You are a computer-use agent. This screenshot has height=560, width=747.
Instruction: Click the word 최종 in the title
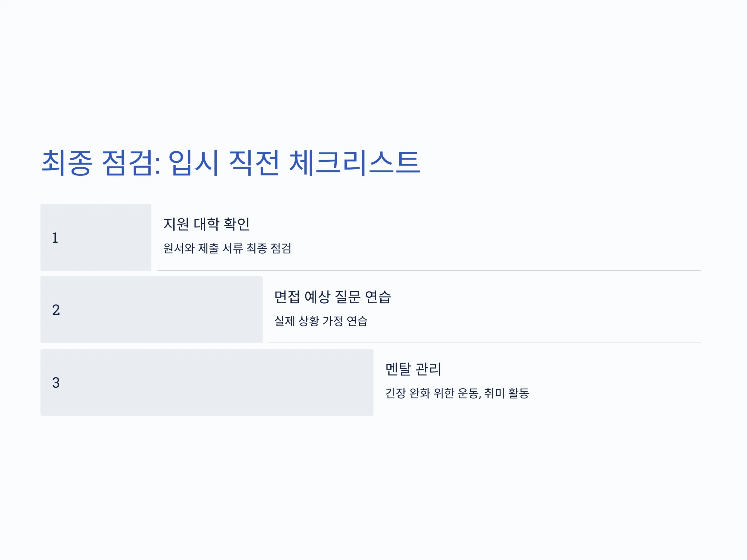tap(67, 163)
